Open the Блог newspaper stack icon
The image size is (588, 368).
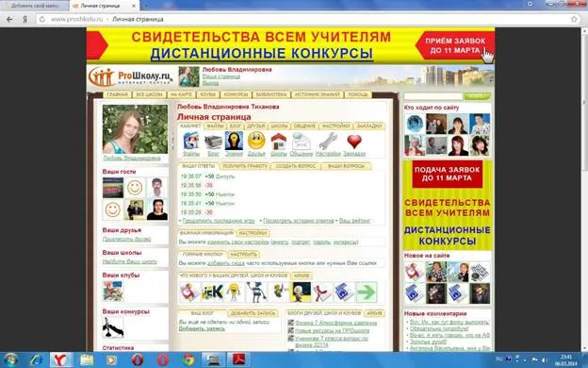pos(213,142)
